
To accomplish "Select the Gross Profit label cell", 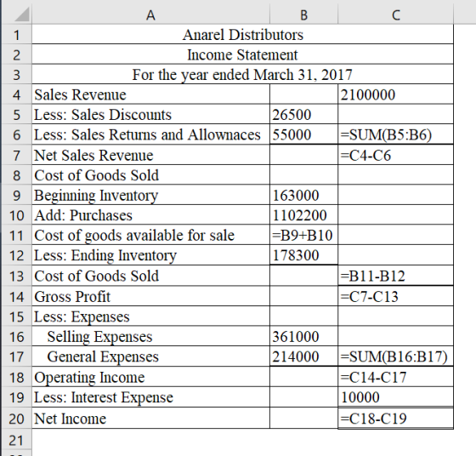I will click(151, 296).
